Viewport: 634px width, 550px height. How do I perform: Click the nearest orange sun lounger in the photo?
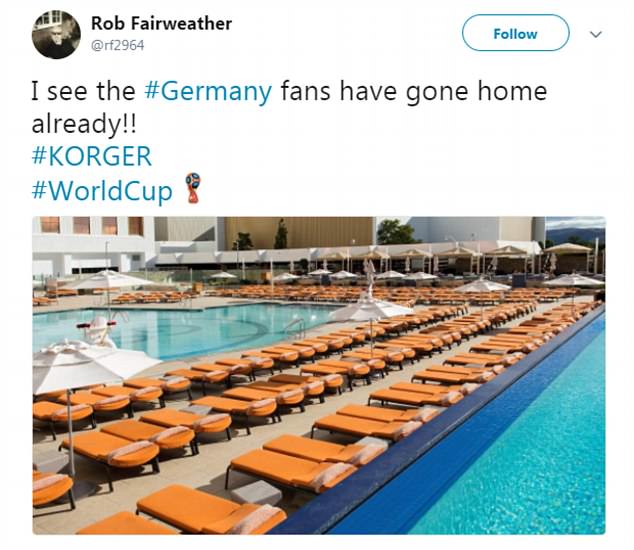[x=210, y=510]
